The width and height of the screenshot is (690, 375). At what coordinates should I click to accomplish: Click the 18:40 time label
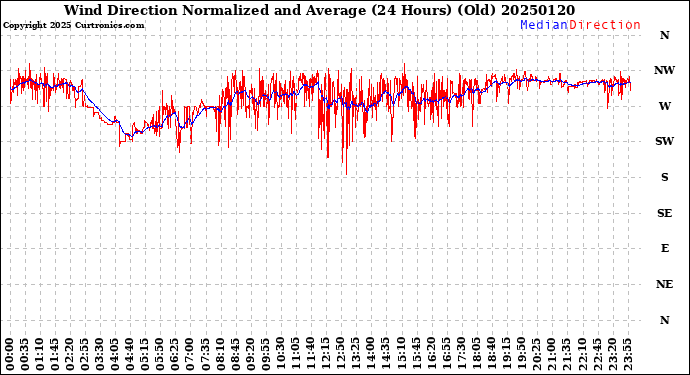click(491, 354)
